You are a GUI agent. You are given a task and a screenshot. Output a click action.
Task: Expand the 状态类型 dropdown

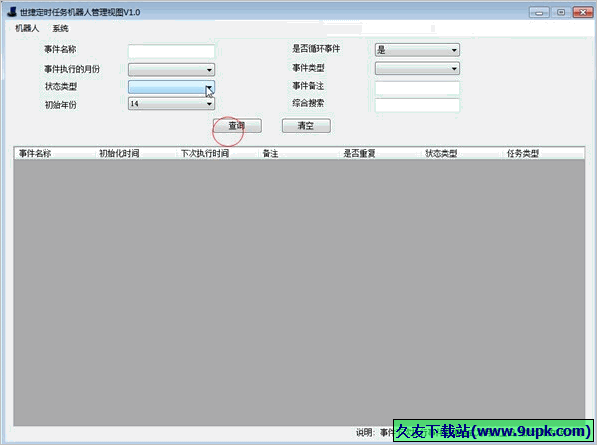[171, 87]
